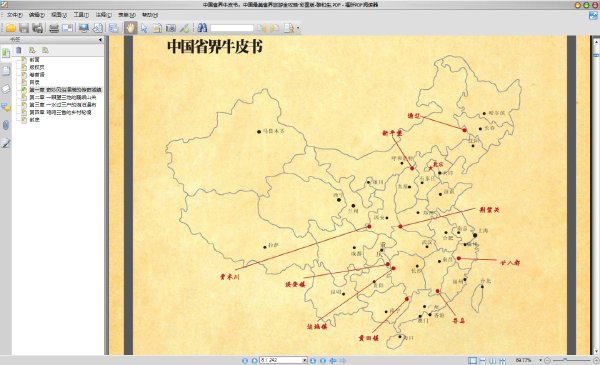600x365 pixels.
Task: Show the Bookmarks panel from sidebar
Action: coord(6,53)
